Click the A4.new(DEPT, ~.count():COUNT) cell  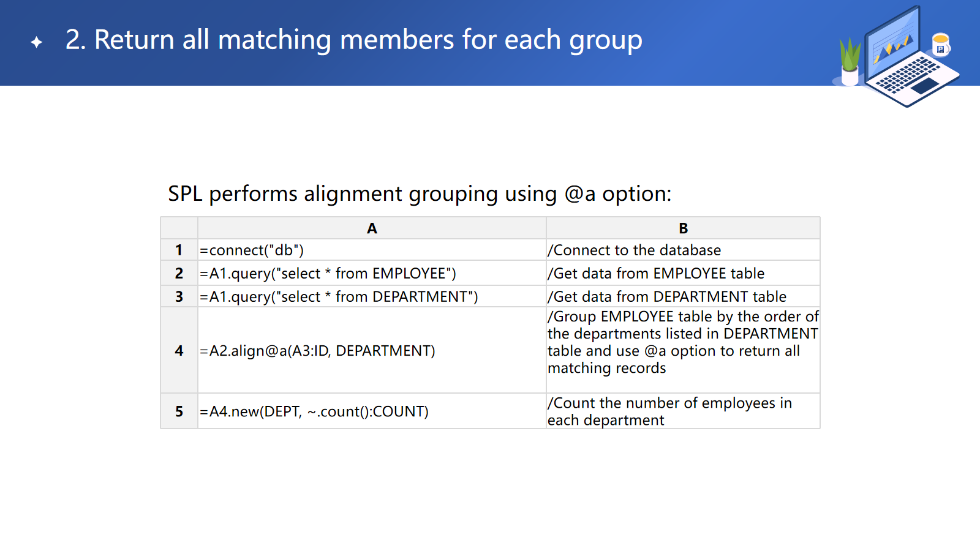point(314,411)
